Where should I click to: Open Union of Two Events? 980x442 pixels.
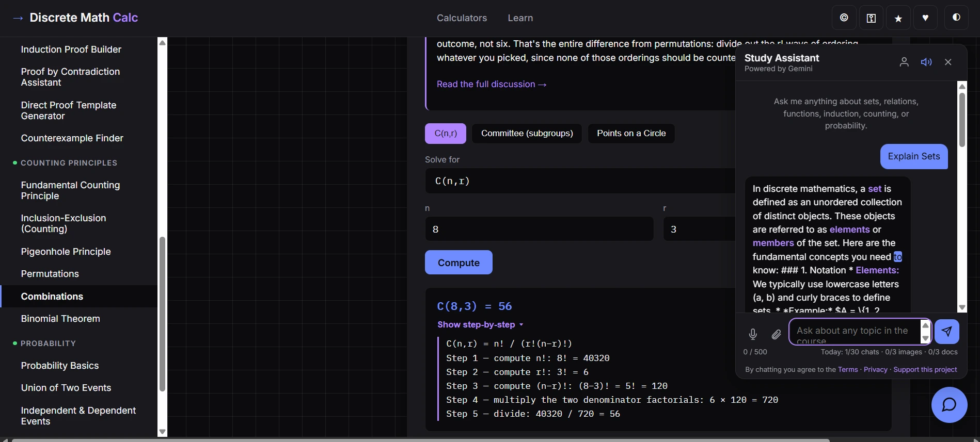[66, 388]
